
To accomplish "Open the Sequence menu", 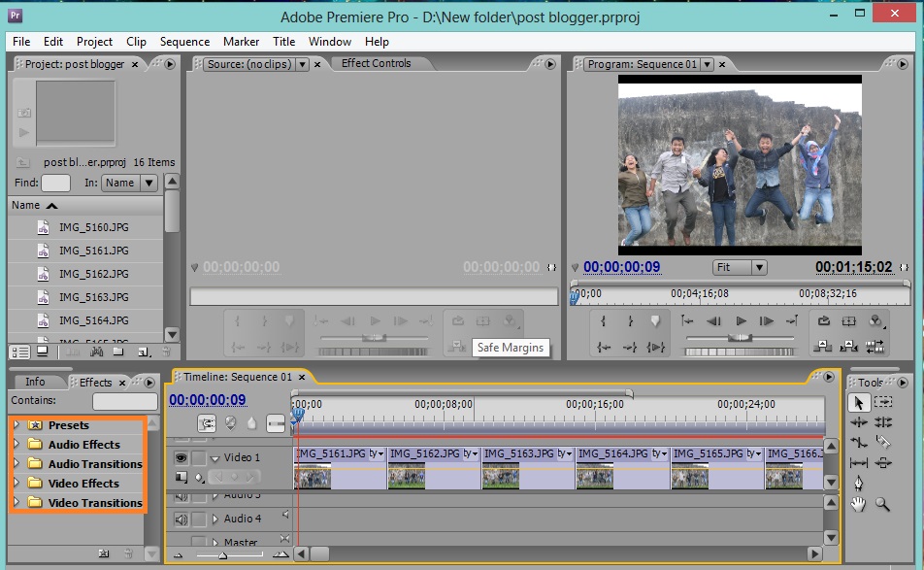I will pos(184,41).
